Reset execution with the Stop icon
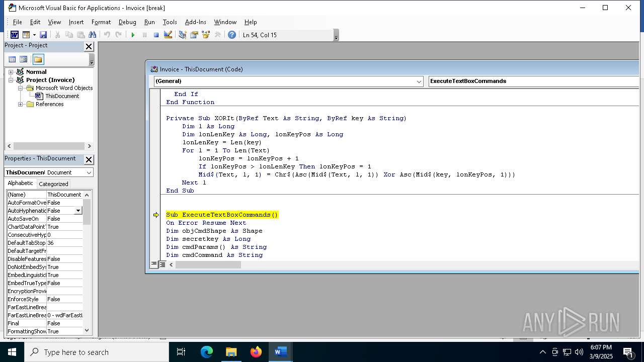This screenshot has width=644, height=362. pyautogui.click(x=156, y=35)
